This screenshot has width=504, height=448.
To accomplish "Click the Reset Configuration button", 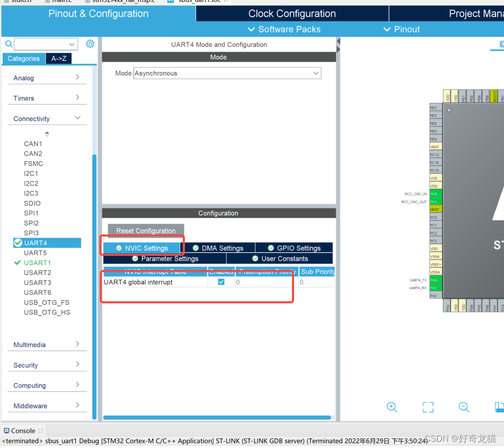I will (x=146, y=231).
